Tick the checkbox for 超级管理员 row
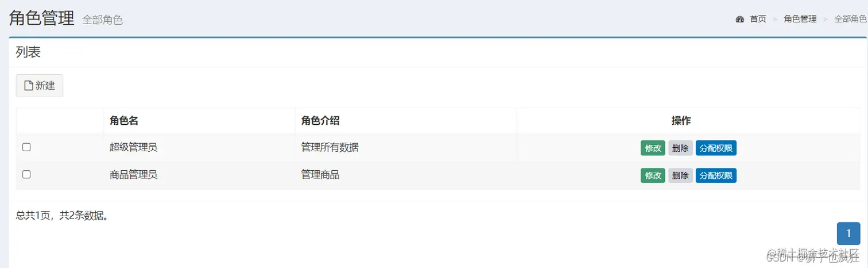868x268 pixels. [x=26, y=147]
